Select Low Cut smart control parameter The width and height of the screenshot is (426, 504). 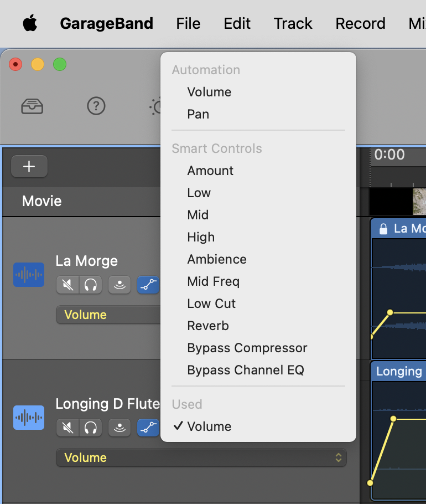click(258, 304)
